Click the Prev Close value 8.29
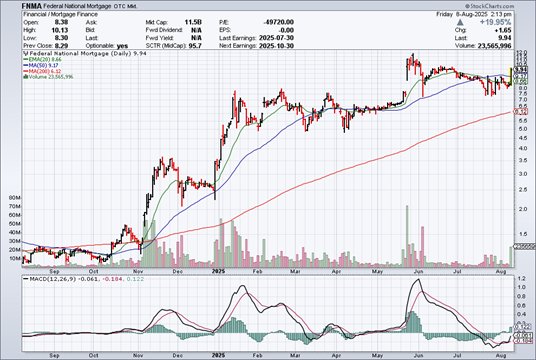536x360 pixels. click(61, 46)
